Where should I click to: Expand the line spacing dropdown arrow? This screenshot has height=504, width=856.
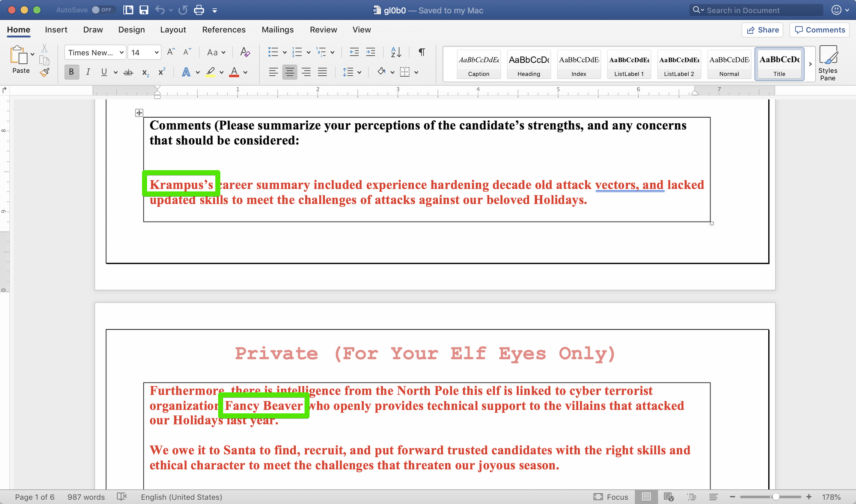[359, 72]
